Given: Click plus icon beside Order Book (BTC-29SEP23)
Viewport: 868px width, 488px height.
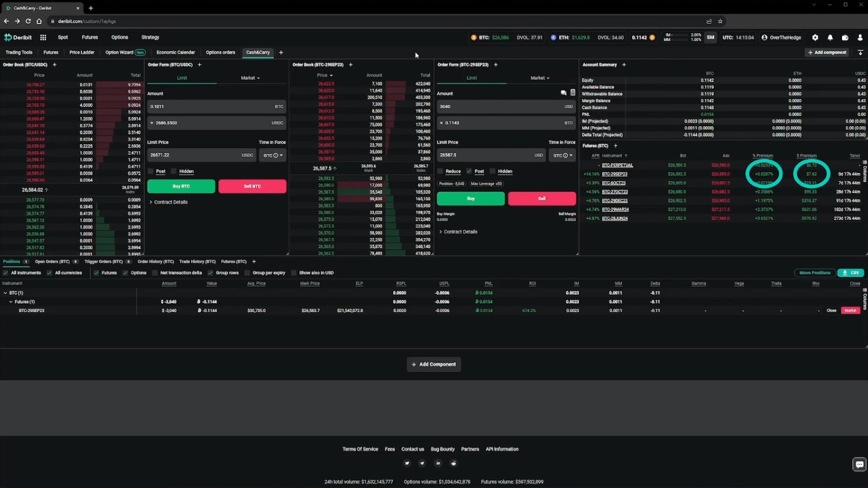Looking at the screenshot, I should [350, 65].
